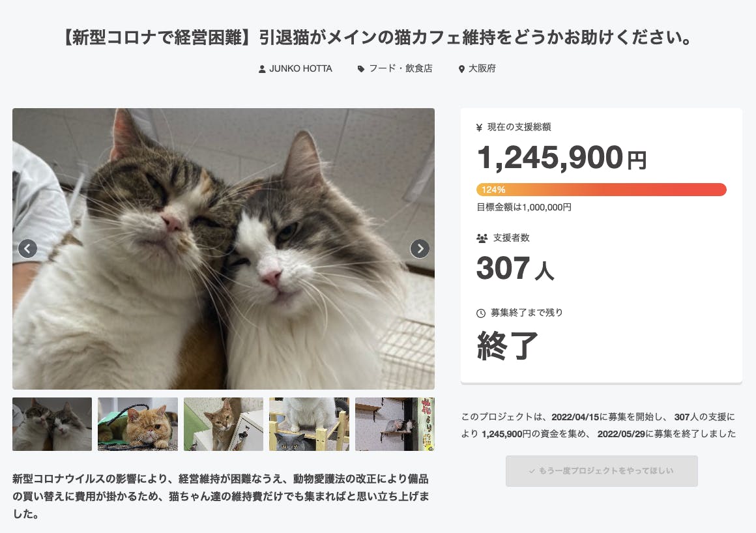Select the first thumbnail of two cats

[x=52, y=424]
